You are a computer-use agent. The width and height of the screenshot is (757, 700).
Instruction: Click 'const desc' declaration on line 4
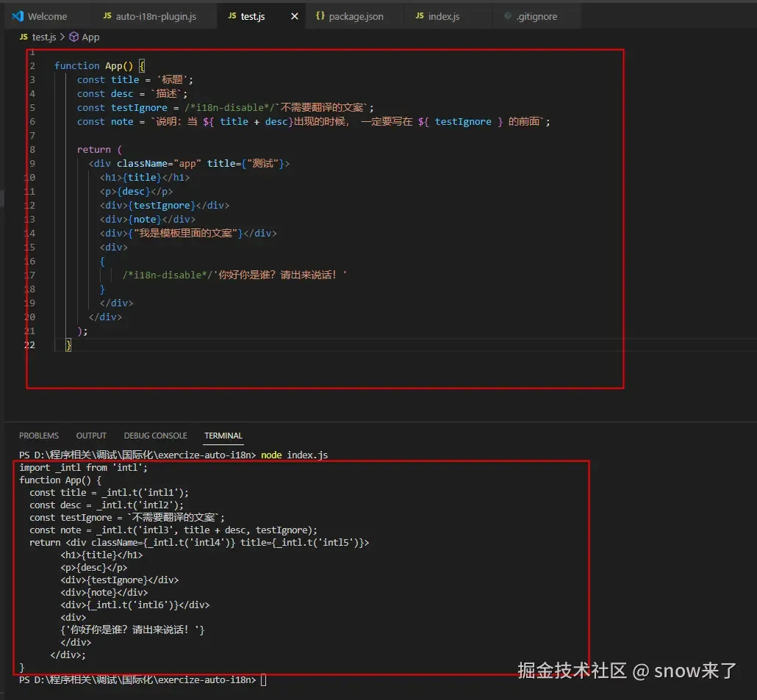point(105,94)
